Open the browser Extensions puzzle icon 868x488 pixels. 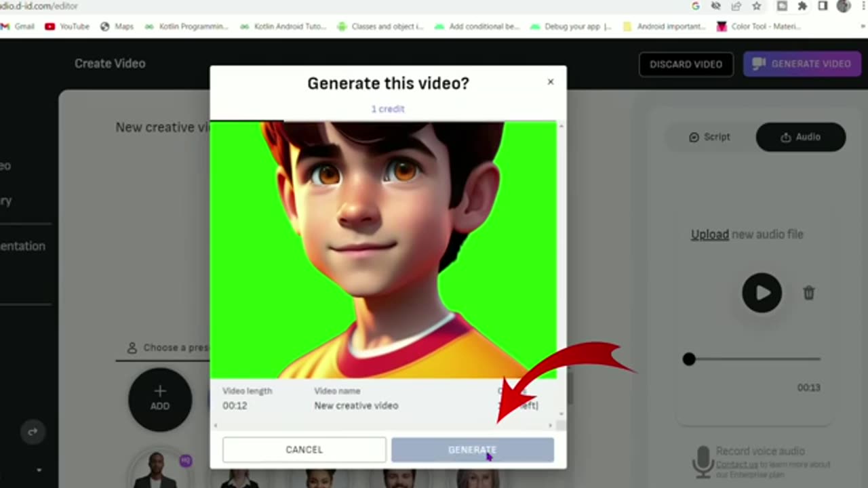[x=803, y=6]
